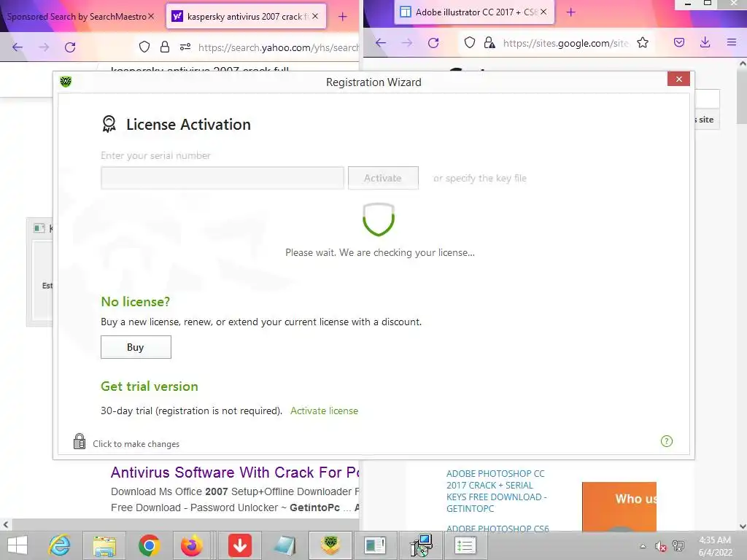Open Firefox from the taskbar
747x560 pixels.
(192, 545)
